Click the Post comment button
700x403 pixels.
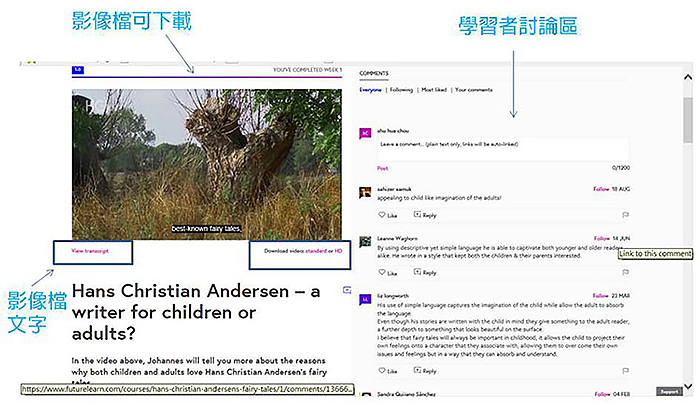click(x=383, y=168)
